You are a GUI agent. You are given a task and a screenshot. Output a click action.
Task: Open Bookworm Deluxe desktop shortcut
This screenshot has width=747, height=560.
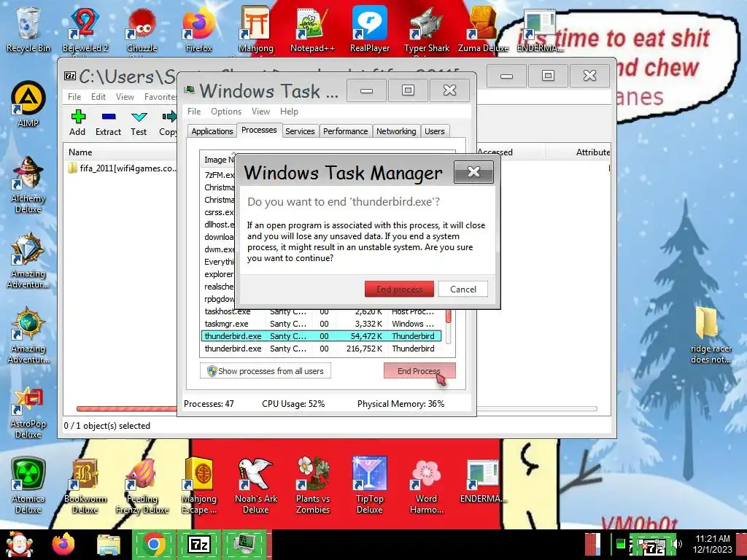85,486
